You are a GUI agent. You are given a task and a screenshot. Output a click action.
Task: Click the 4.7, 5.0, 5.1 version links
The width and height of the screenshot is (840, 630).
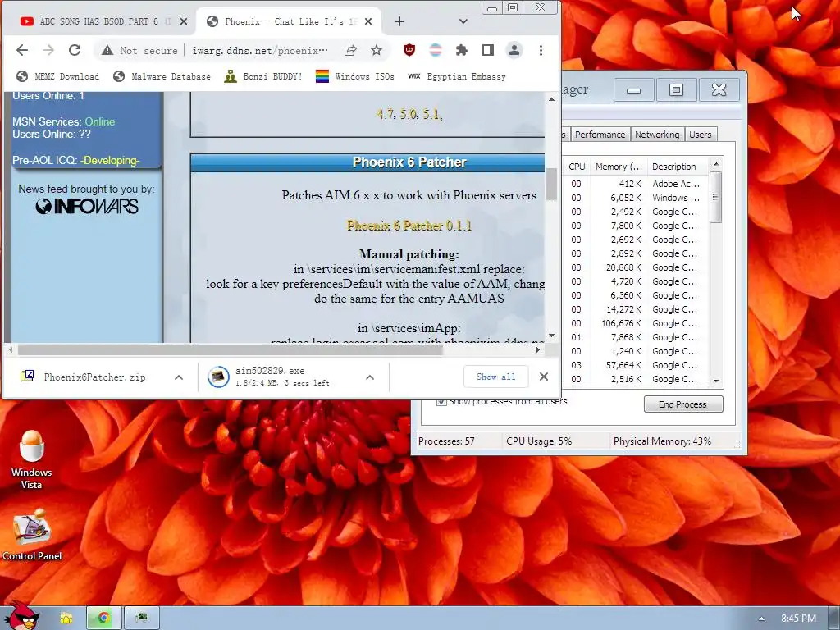(x=409, y=114)
